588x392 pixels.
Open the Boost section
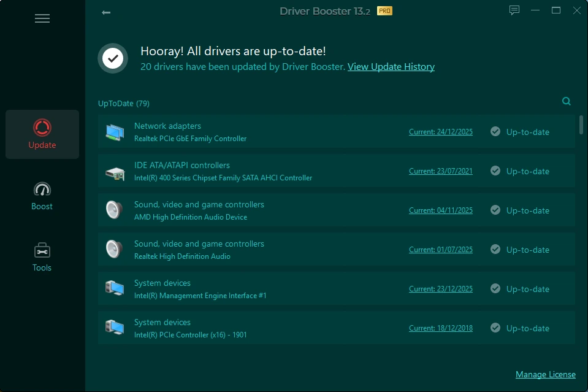coord(42,196)
